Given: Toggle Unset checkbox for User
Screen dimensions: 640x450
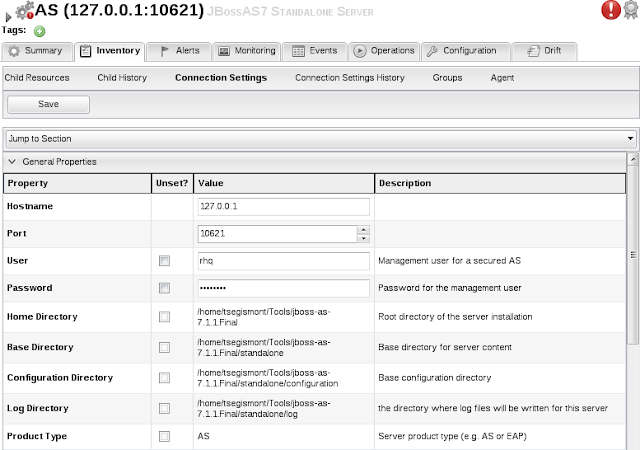Looking at the screenshot, I should 164,261.
